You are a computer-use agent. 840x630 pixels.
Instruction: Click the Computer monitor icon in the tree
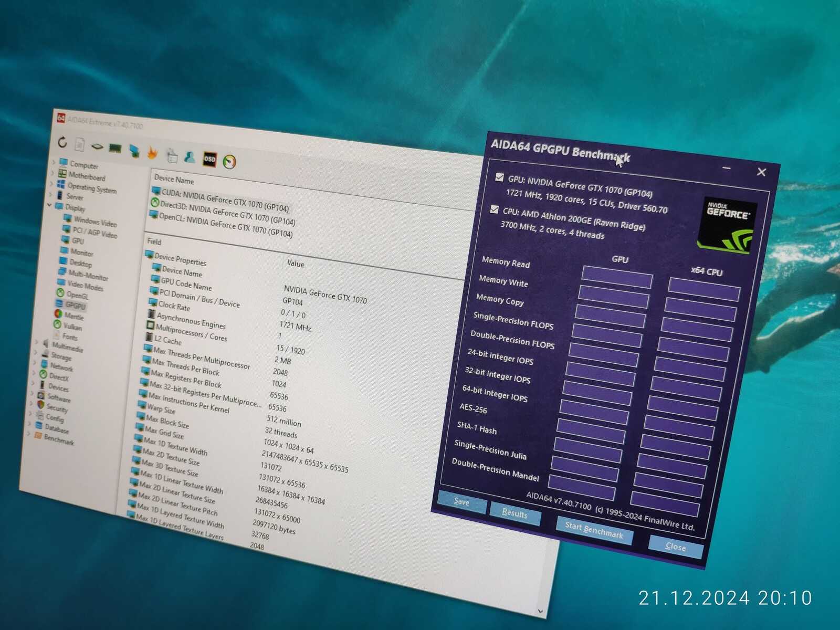point(64,162)
